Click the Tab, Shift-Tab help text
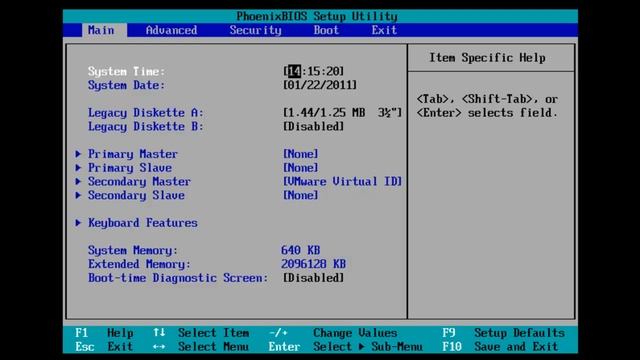Viewport: 640px width, 360px height. [x=487, y=106]
